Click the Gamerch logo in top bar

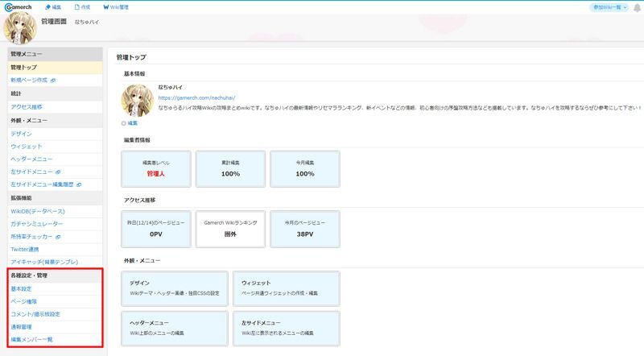click(19, 6)
